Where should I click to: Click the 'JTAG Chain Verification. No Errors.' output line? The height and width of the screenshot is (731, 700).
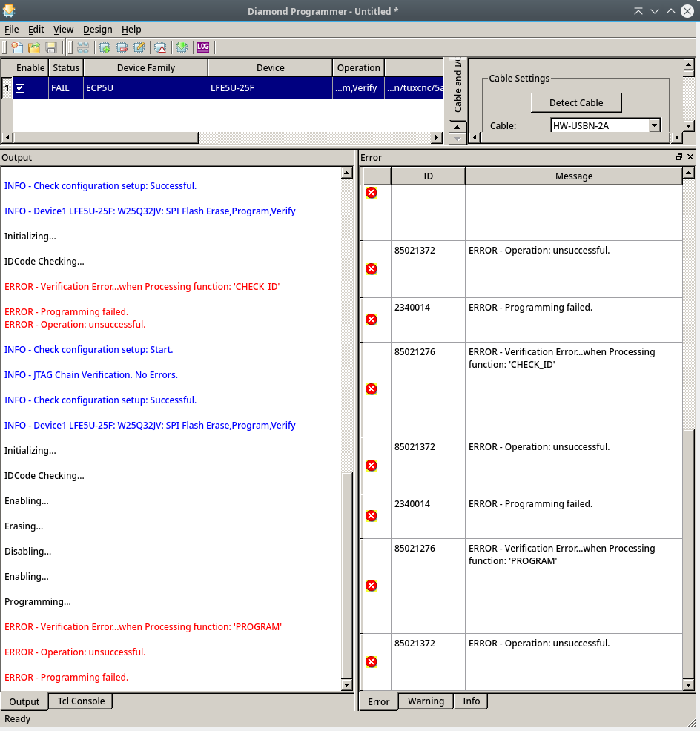(91, 375)
